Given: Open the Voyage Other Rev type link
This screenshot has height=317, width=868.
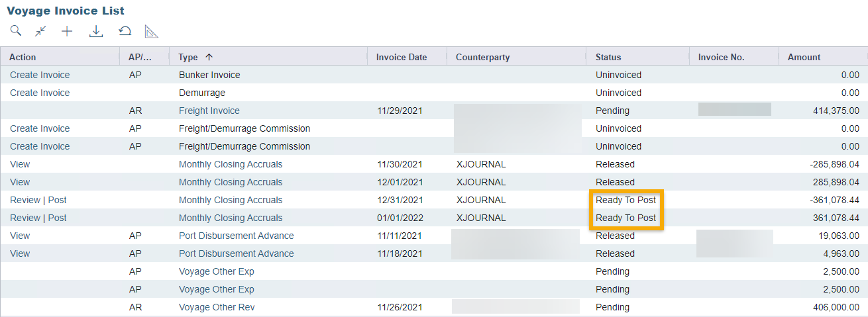Looking at the screenshot, I should [217, 307].
